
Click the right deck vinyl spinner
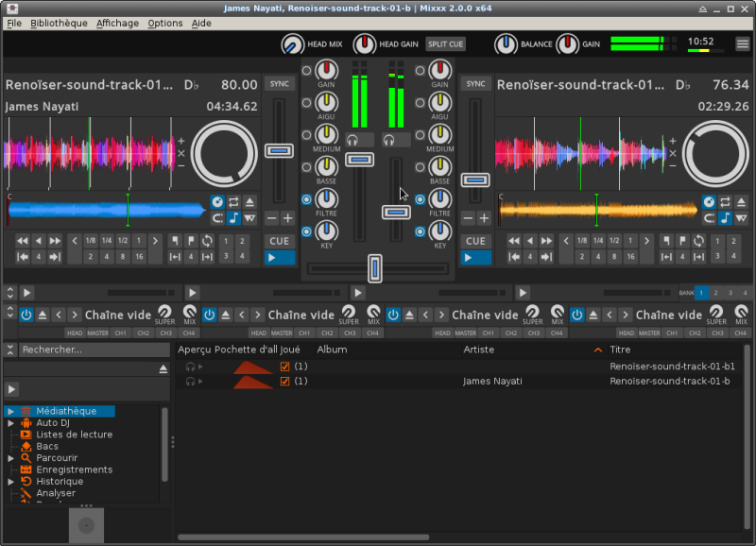pos(715,153)
